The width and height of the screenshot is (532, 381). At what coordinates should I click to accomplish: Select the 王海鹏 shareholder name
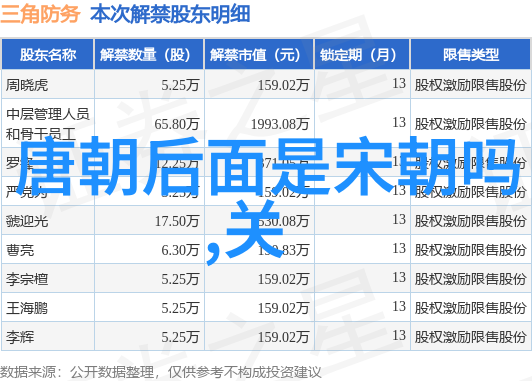click(27, 308)
